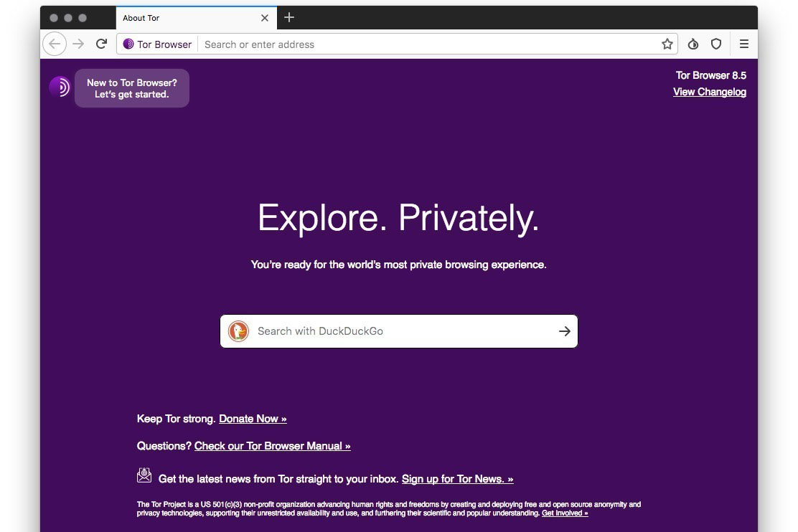Screen dimensions: 798x532
Task: Bookmark this page with the star icon
Action: (667, 44)
